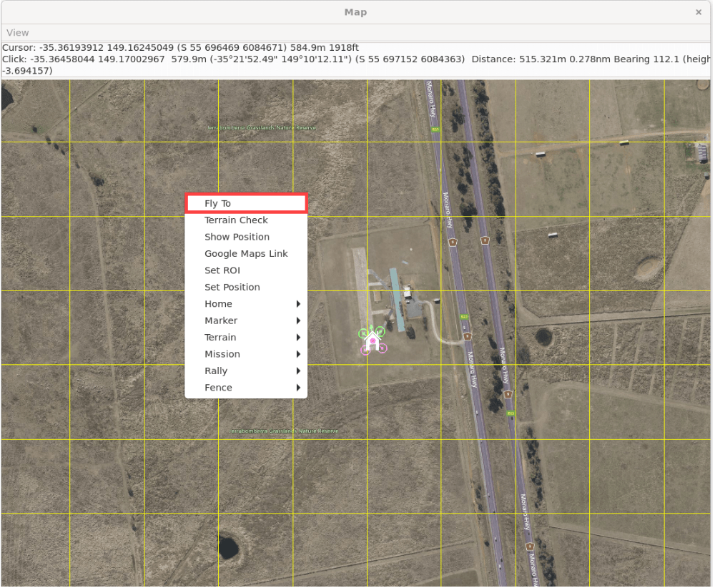Viewport: 715px width, 588px height.
Task: Open the Terrain submenu
Action: coord(246,338)
